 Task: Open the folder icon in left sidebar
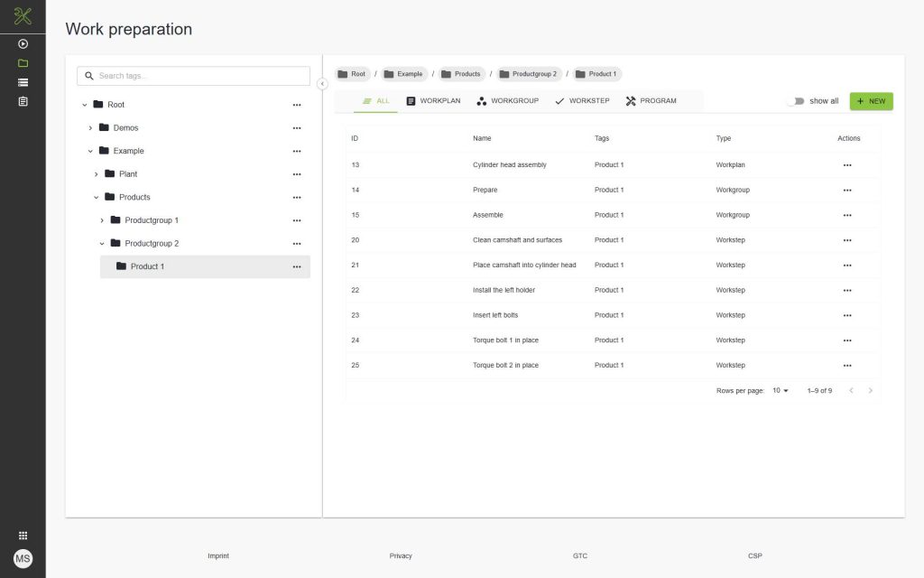click(x=23, y=63)
